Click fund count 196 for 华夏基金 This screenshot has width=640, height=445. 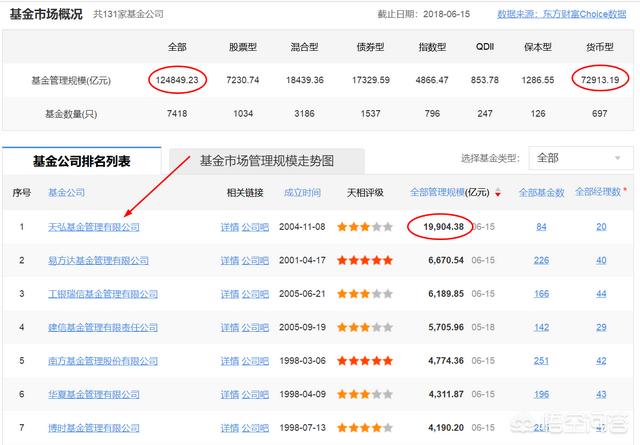click(x=541, y=394)
